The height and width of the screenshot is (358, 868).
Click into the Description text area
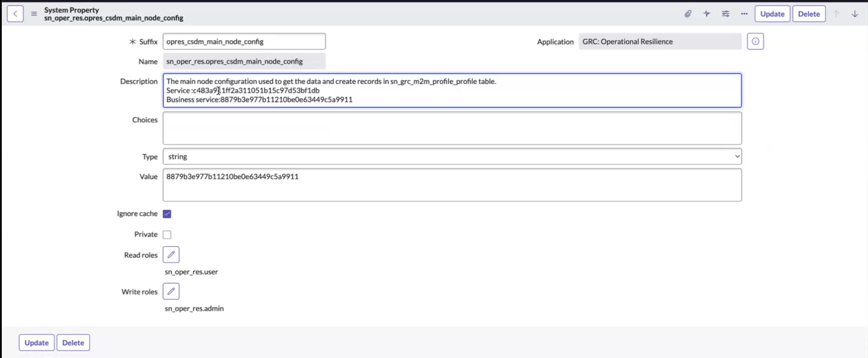[x=452, y=91]
